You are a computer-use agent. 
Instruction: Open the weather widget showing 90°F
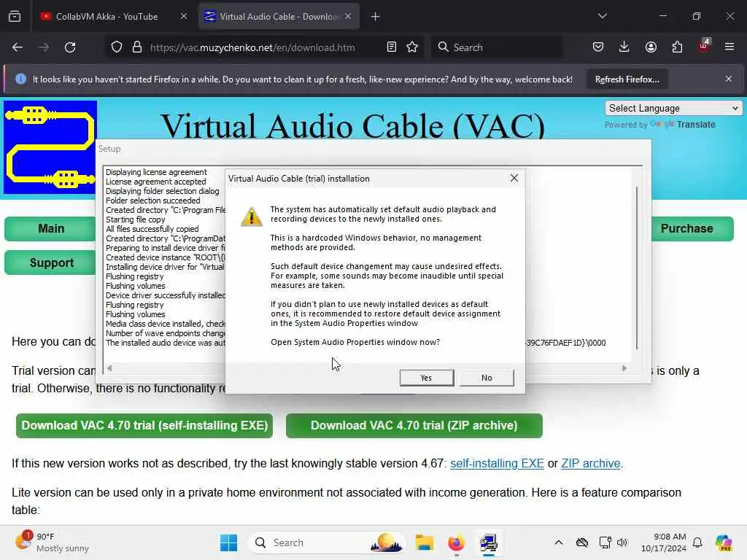coord(52,542)
